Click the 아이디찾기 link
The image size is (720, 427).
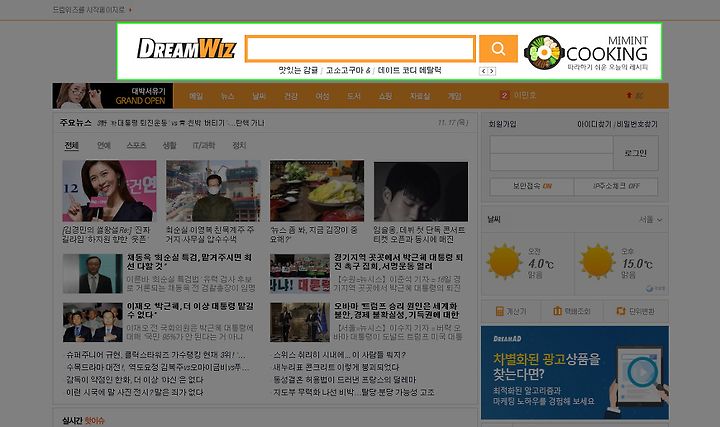point(594,124)
